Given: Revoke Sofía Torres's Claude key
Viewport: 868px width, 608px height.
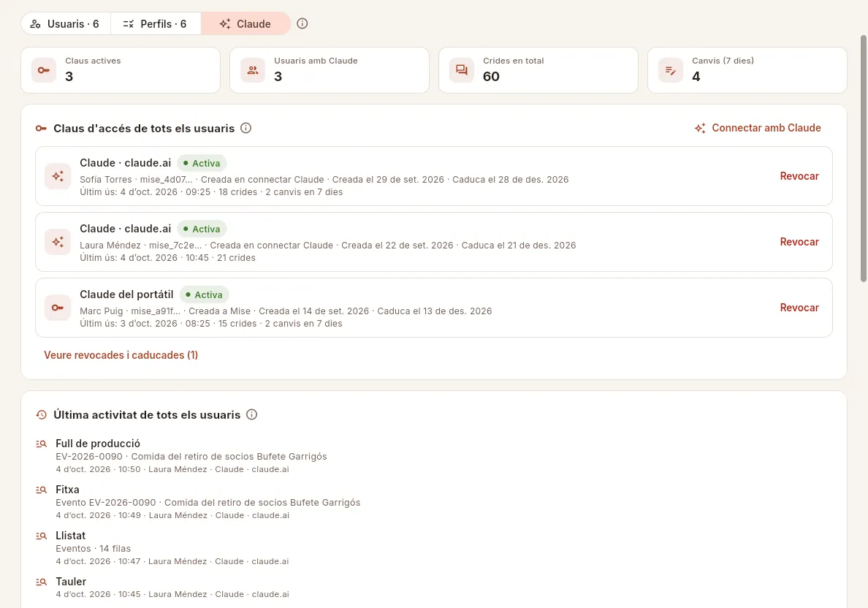Looking at the screenshot, I should 799,176.
